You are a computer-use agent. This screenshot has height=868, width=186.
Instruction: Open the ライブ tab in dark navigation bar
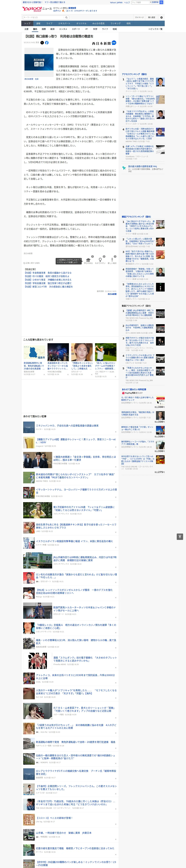pyautogui.click(x=49, y=24)
